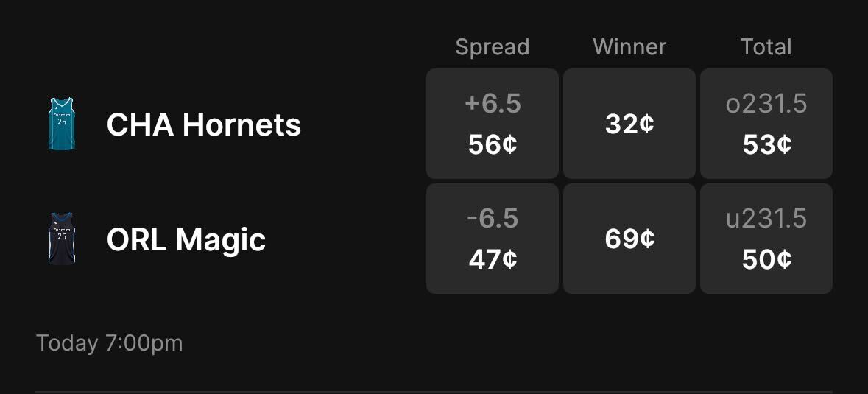
Task: Click the 50¢ under price
Action: [x=766, y=259]
